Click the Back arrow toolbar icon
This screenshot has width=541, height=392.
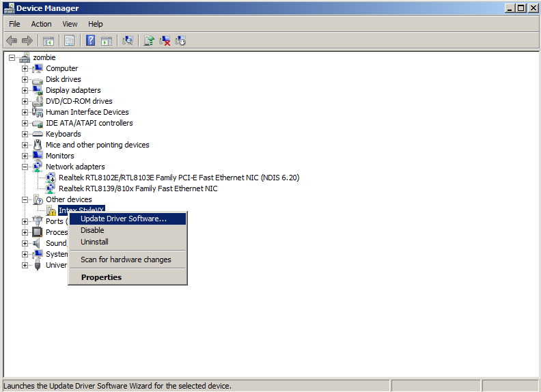[12, 41]
